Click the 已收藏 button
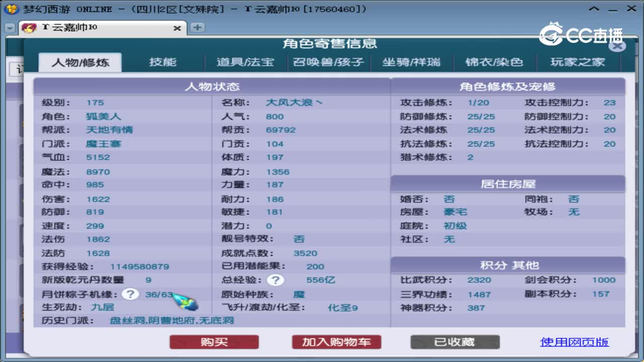Image resolution: width=644 pixels, height=362 pixels. 455,342
